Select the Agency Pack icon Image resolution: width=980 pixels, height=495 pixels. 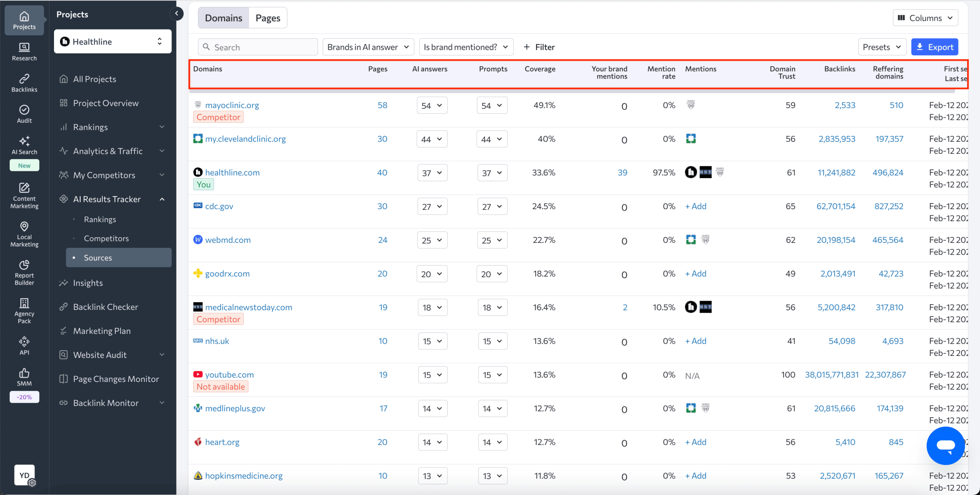pyautogui.click(x=24, y=310)
